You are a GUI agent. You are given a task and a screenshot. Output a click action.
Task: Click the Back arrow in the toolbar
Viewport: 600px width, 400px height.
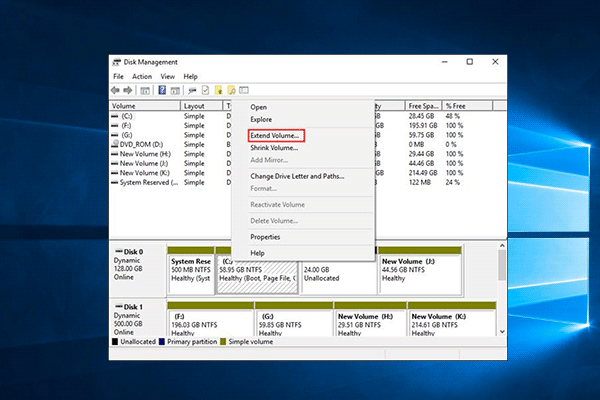click(x=115, y=90)
